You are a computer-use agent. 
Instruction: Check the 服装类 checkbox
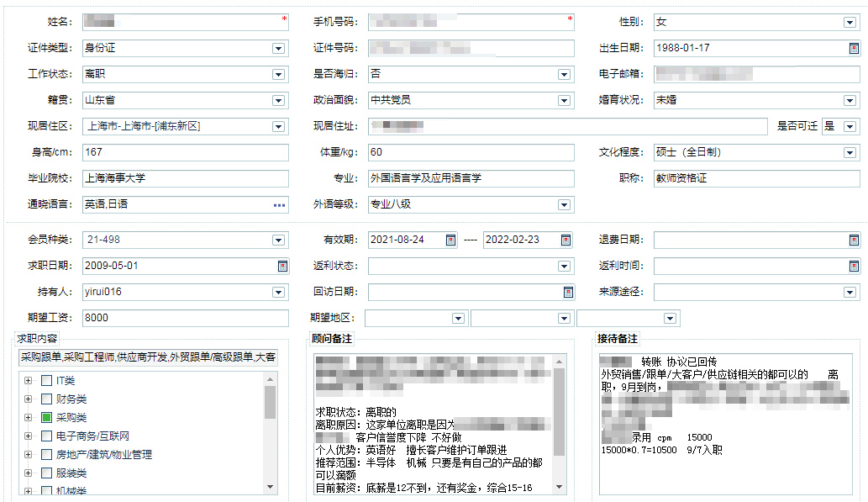click(46, 473)
